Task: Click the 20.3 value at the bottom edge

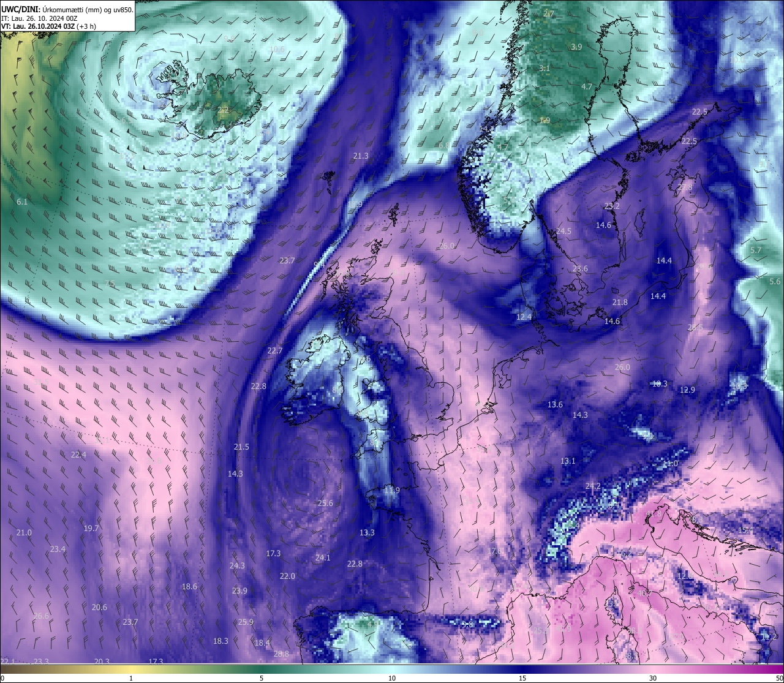Action: click(102, 661)
